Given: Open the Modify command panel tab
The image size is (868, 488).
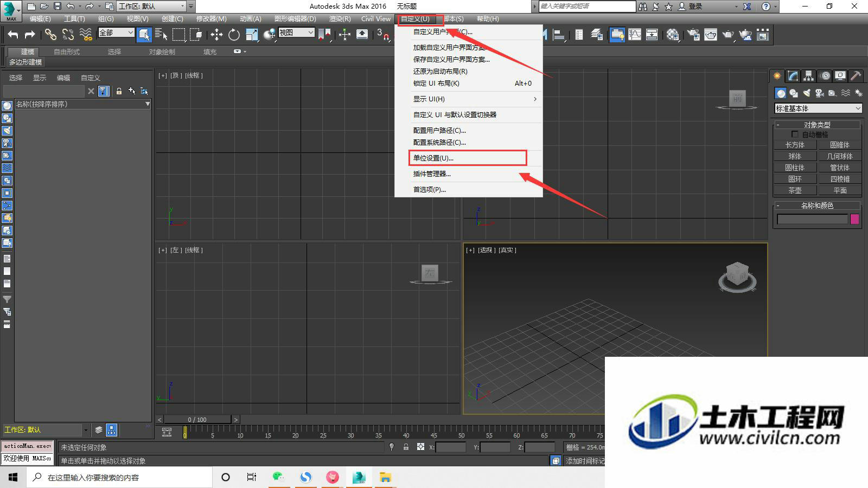Looking at the screenshot, I should tap(793, 76).
